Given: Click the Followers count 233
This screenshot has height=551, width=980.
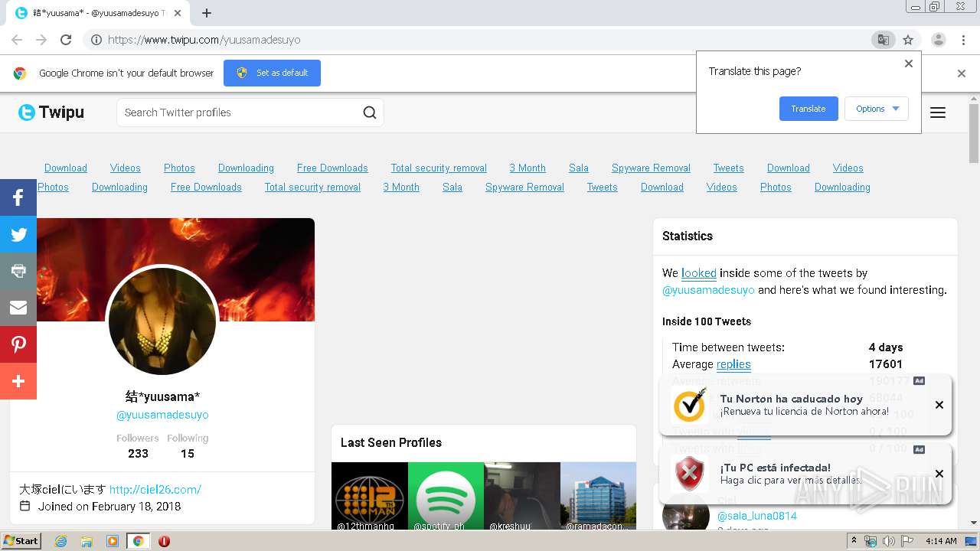Looking at the screenshot, I should (x=138, y=454).
